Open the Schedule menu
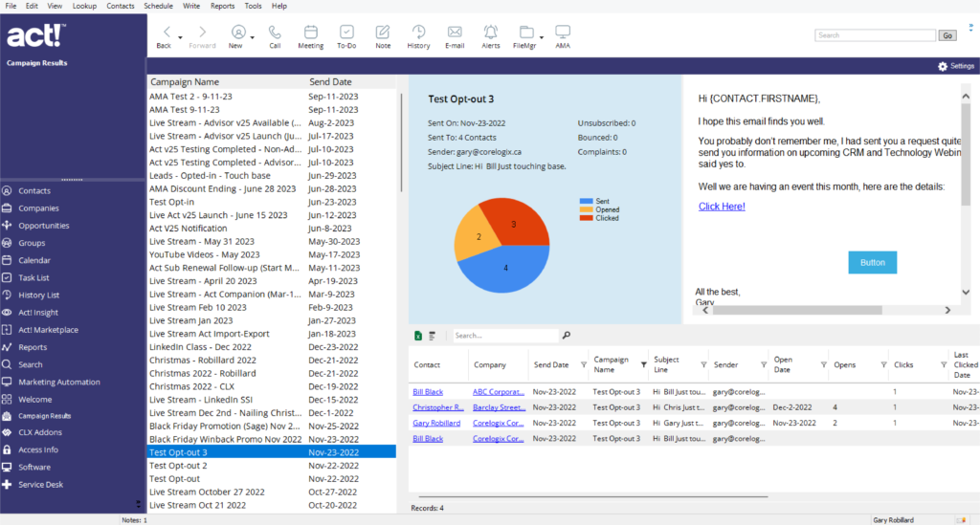 click(158, 6)
